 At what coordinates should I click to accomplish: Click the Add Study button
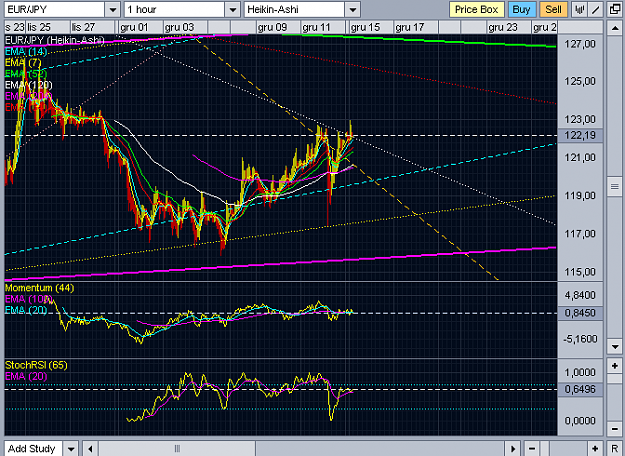point(33,448)
